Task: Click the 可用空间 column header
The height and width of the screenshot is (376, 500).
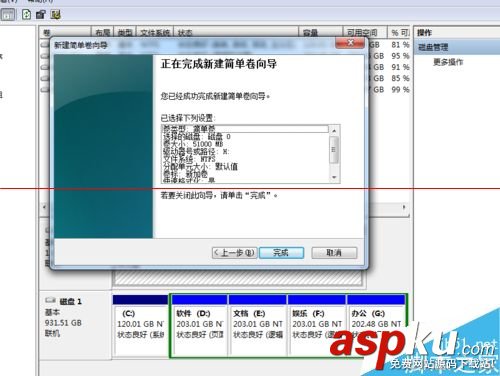Action: 365,32
